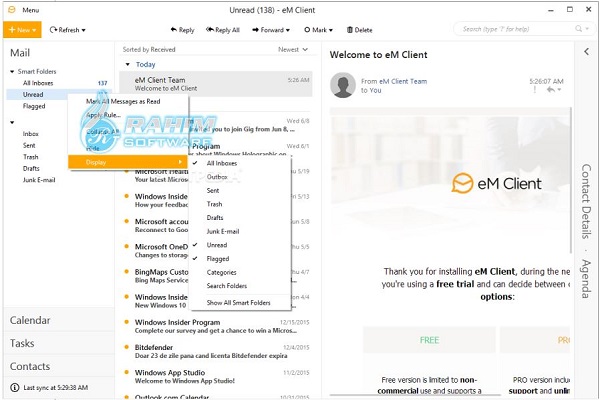This screenshot has width=600, height=400.
Task: Open the Agenda side panel
Action: click(587, 279)
